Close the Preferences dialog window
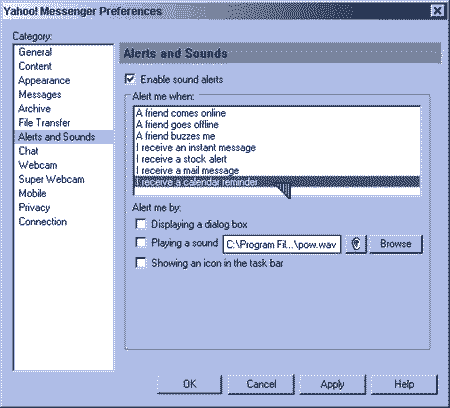This screenshot has height=408, width=450. [437, 11]
